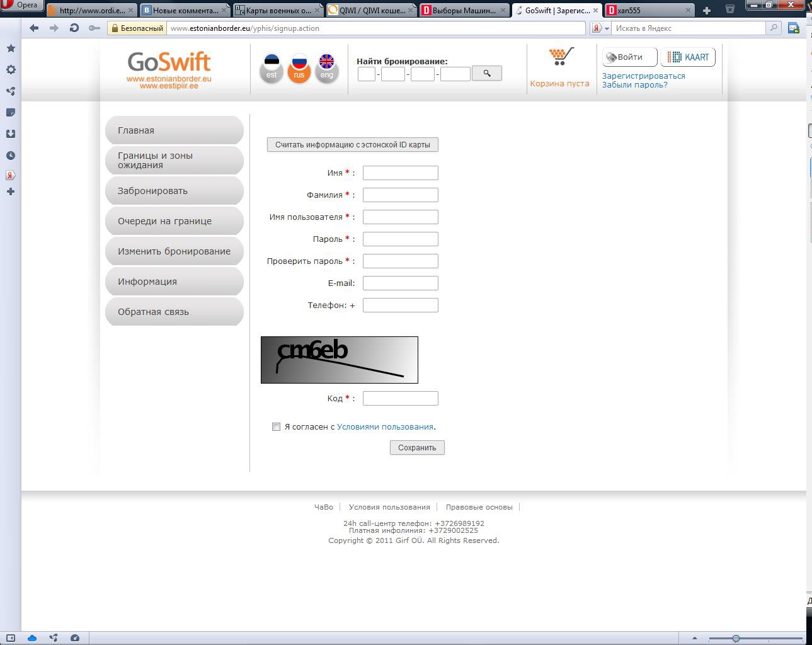Open Opera Unite icon in status bar
This screenshot has height=645, width=812.
click(54, 638)
